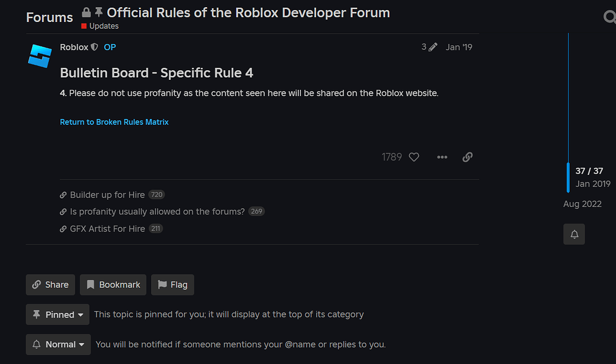This screenshot has width=616, height=364.
Task: Expand the OP badge next to Roblox
Action: (110, 47)
